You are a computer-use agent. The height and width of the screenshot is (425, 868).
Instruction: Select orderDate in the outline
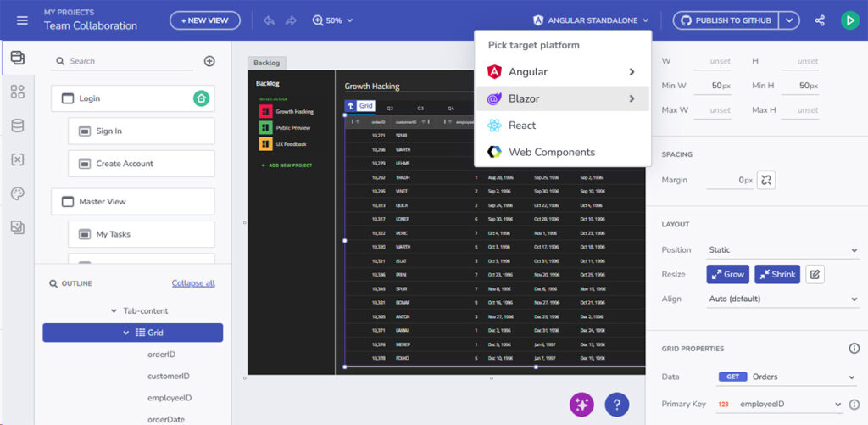[166, 419]
